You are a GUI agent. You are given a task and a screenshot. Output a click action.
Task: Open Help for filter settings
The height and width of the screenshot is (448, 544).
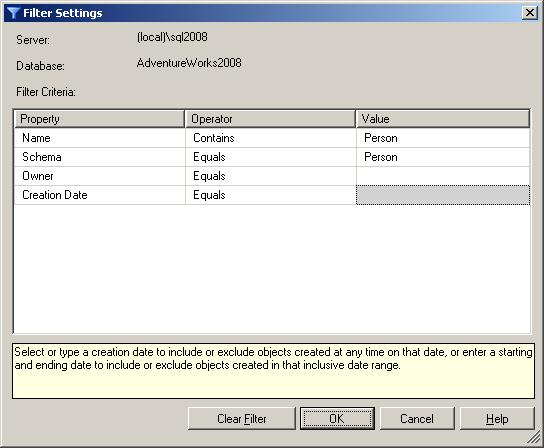[497, 419]
